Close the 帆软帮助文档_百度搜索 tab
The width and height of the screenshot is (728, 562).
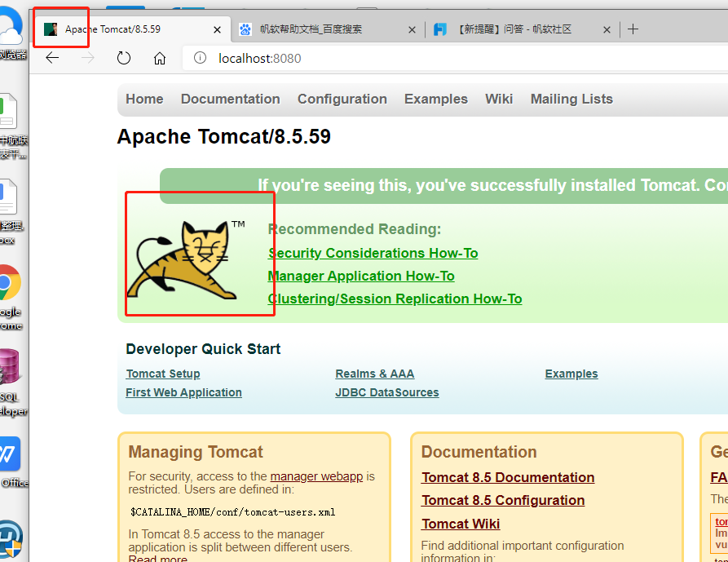coord(412,29)
